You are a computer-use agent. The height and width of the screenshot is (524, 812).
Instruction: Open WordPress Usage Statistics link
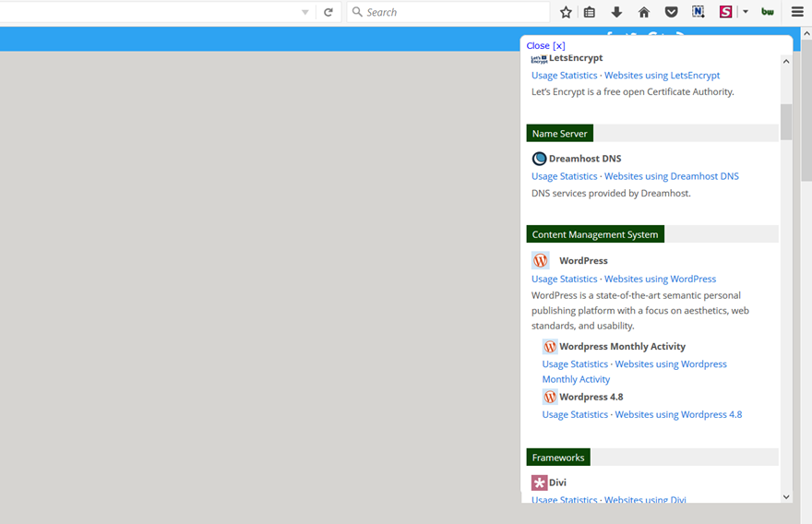pyautogui.click(x=564, y=279)
